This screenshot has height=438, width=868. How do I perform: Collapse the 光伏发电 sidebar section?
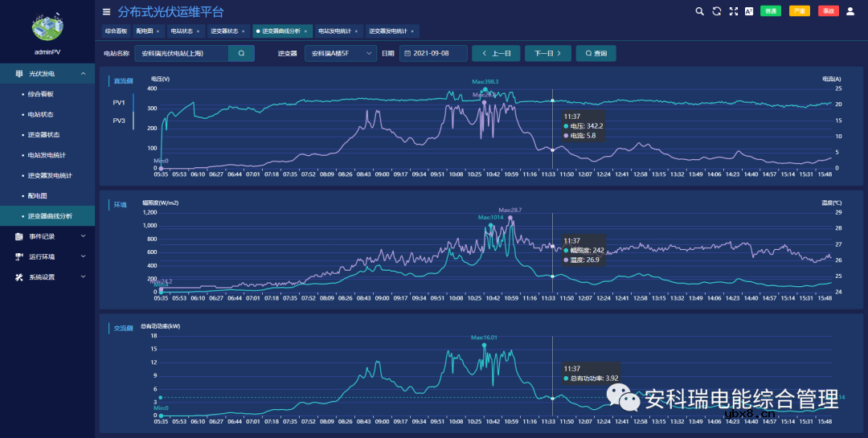click(48, 74)
